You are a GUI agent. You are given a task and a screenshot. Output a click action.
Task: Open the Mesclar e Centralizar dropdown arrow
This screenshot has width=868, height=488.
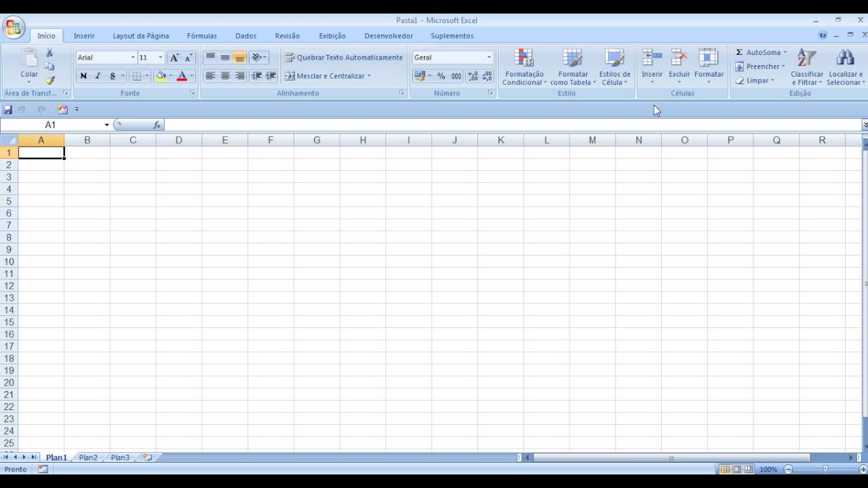point(369,76)
